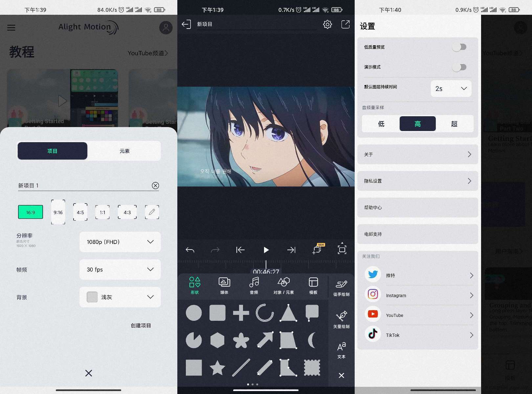Open the 2s default layer duration dropdown
This screenshot has height=394, width=532.
451,88
